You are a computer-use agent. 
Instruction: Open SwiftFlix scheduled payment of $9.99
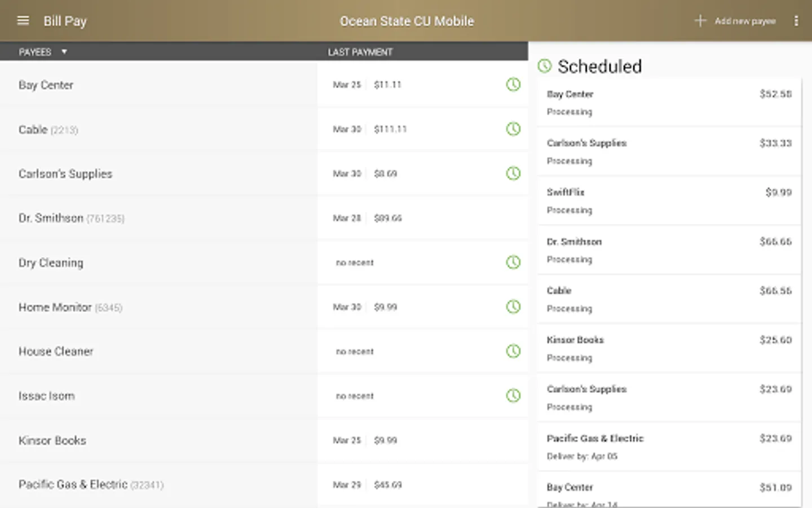(x=669, y=201)
